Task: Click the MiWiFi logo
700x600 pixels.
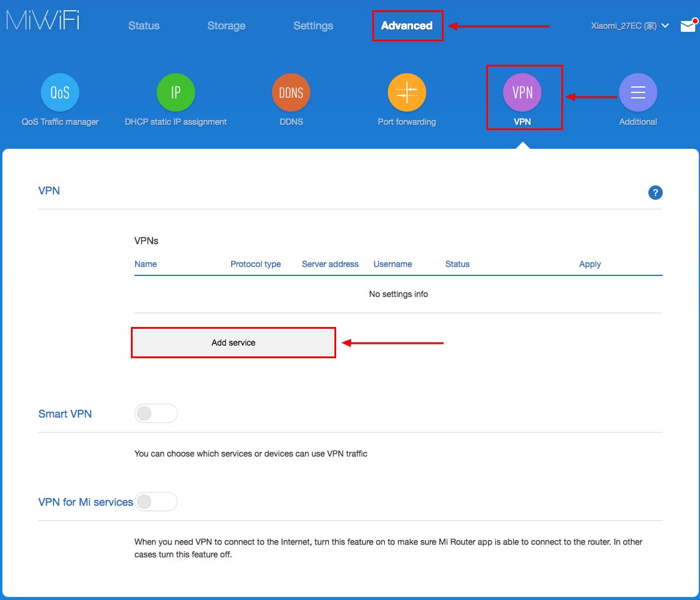Action: (42, 19)
